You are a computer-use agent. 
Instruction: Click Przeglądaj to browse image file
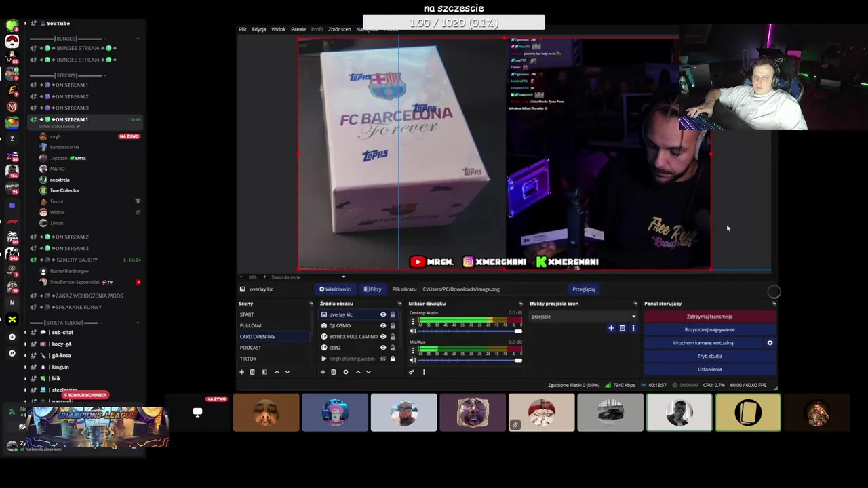[x=584, y=289]
